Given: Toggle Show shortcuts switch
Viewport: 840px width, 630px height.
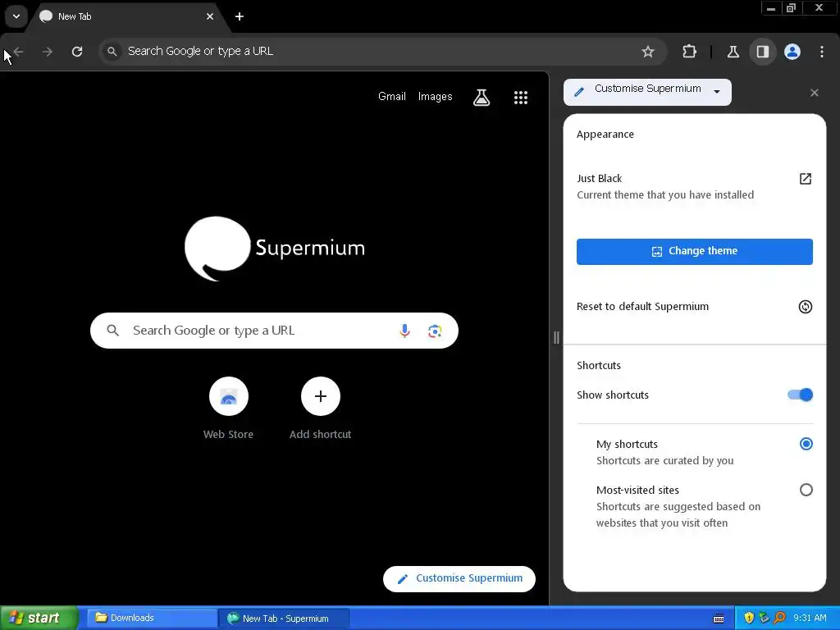Looking at the screenshot, I should [800, 395].
